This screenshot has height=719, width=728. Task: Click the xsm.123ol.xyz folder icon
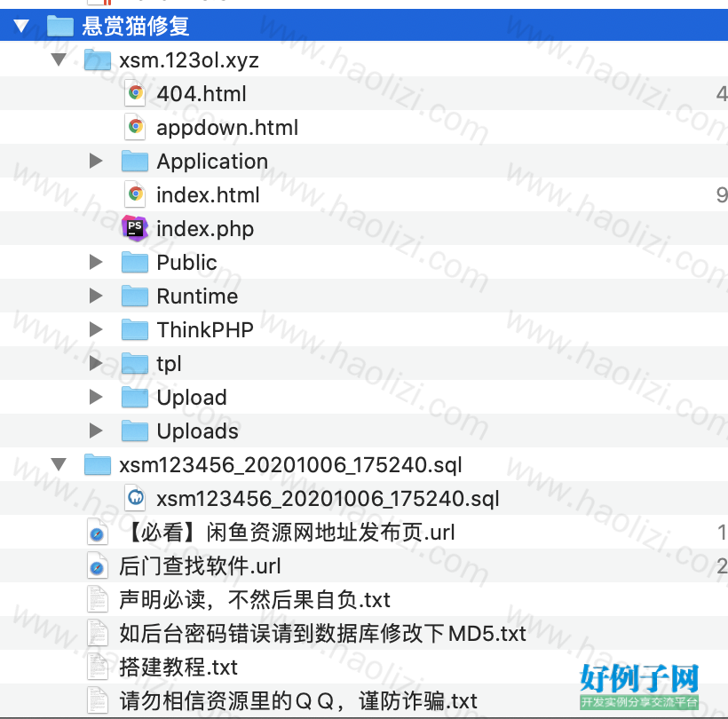pyautogui.click(x=98, y=59)
